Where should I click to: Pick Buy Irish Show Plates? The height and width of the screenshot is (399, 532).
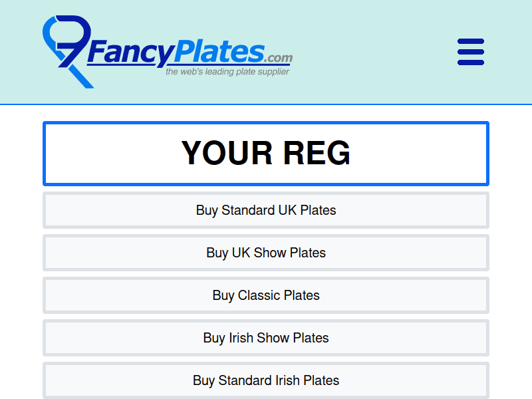click(266, 338)
